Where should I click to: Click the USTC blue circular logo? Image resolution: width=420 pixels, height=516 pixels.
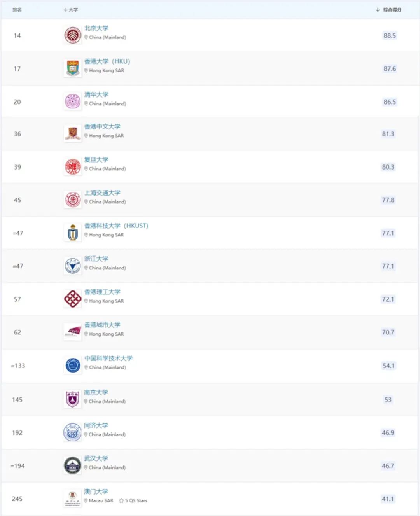[73, 366]
